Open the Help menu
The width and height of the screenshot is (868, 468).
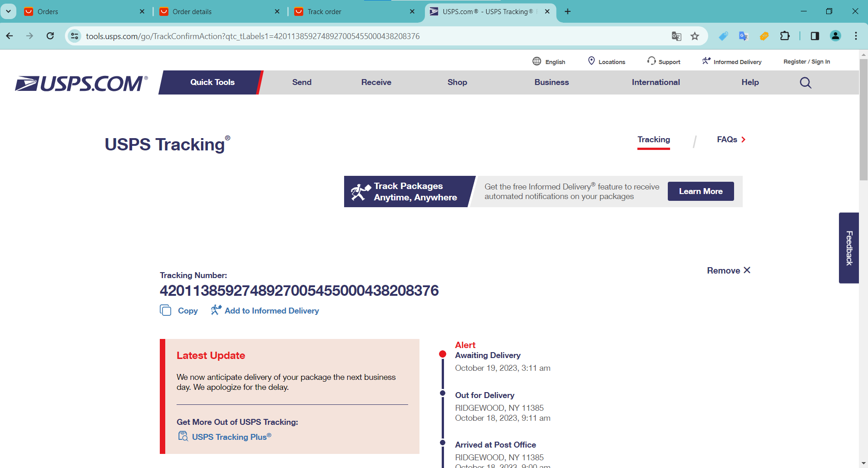pyautogui.click(x=750, y=82)
